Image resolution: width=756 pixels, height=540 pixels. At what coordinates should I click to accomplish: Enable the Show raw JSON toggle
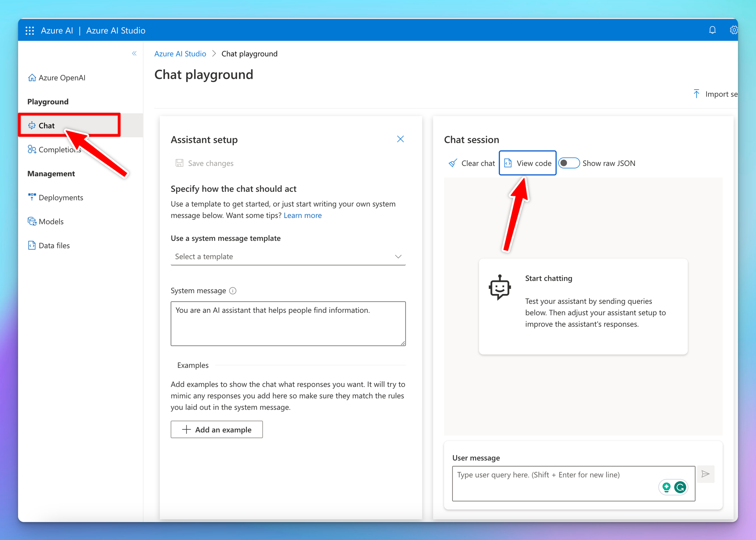click(x=569, y=163)
